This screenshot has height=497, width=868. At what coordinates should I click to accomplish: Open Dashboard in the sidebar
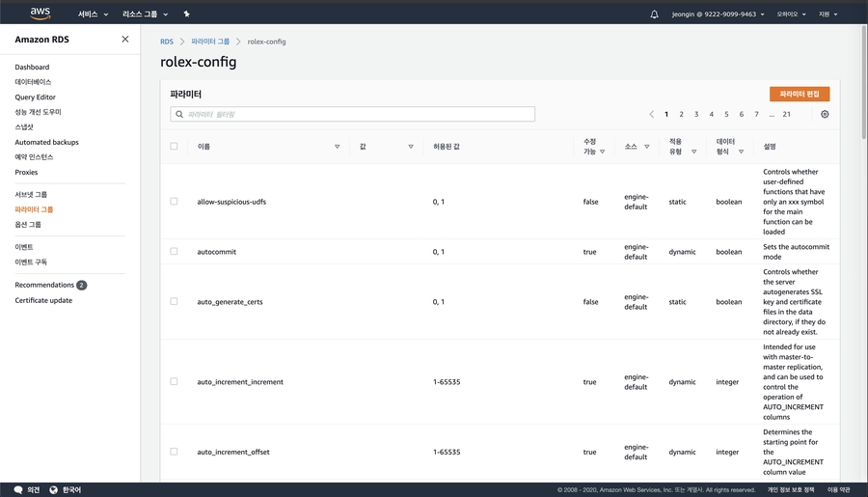(x=32, y=68)
